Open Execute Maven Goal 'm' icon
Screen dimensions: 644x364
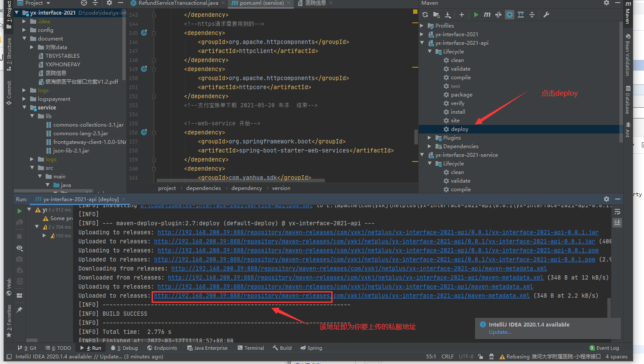pyautogui.click(x=487, y=15)
